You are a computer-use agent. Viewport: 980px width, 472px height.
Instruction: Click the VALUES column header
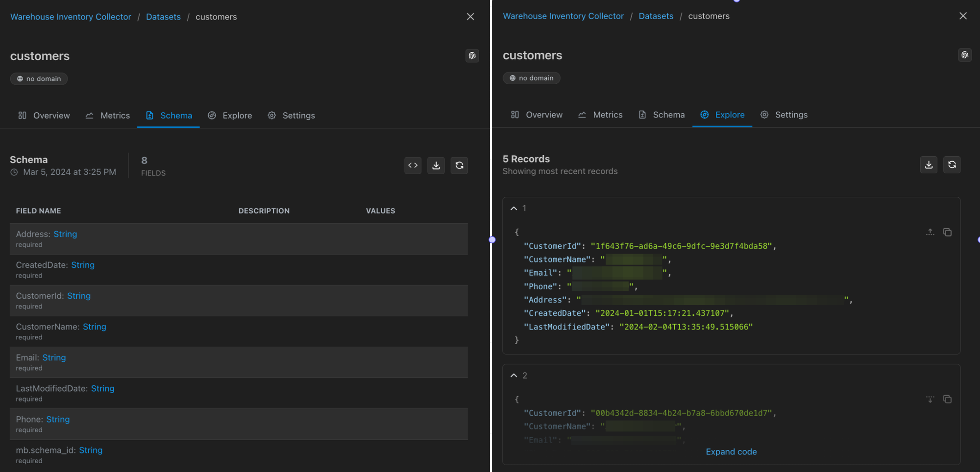(x=380, y=211)
